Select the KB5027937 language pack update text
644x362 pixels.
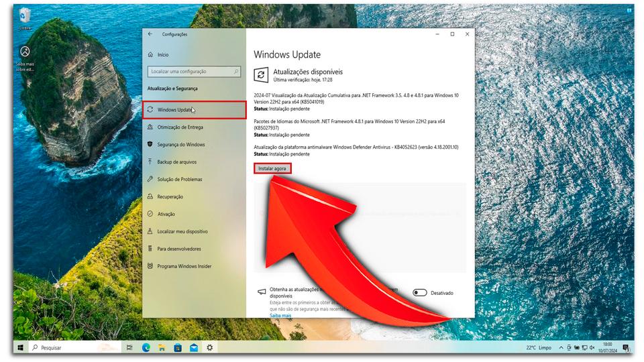(350, 125)
